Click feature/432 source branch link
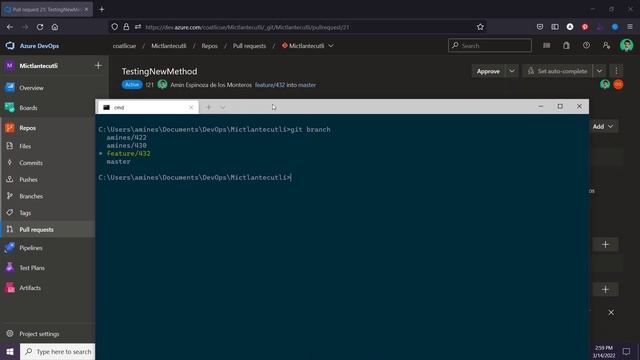The height and width of the screenshot is (360, 640). click(x=270, y=85)
